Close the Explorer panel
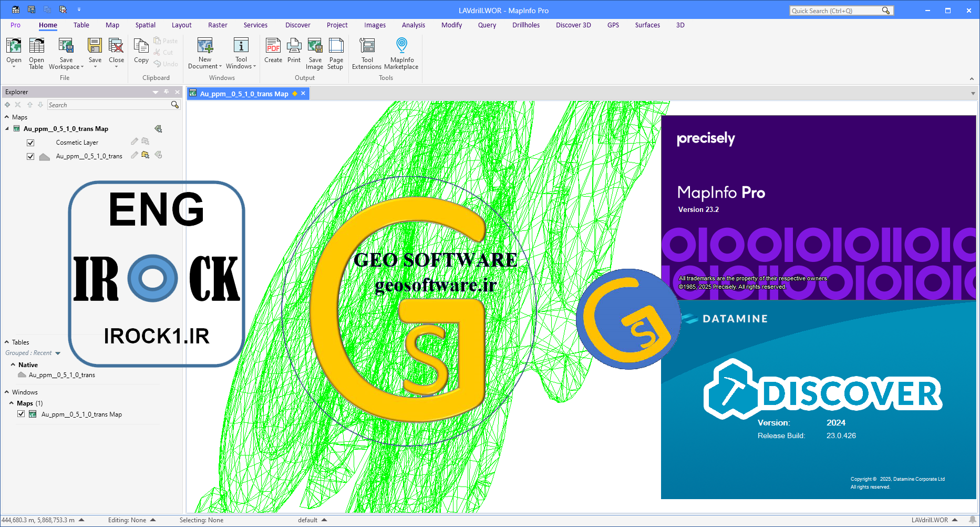The width and height of the screenshot is (980, 527). point(177,92)
